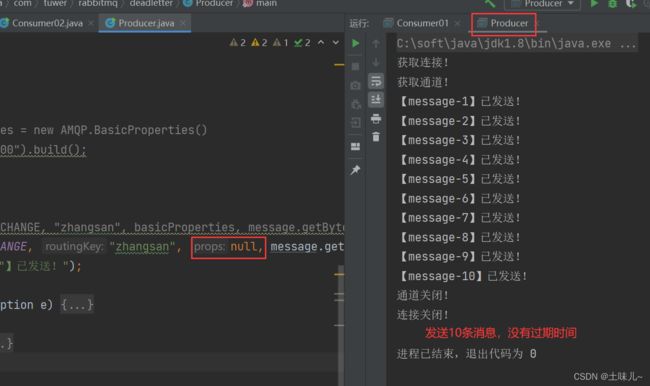Click the exit icon in the Run panel
Image resolution: width=650 pixels, height=386 pixels.
(355, 123)
